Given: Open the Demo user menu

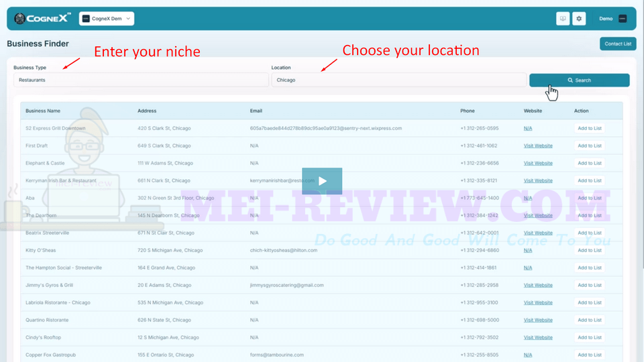Looking at the screenshot, I should coord(612,19).
